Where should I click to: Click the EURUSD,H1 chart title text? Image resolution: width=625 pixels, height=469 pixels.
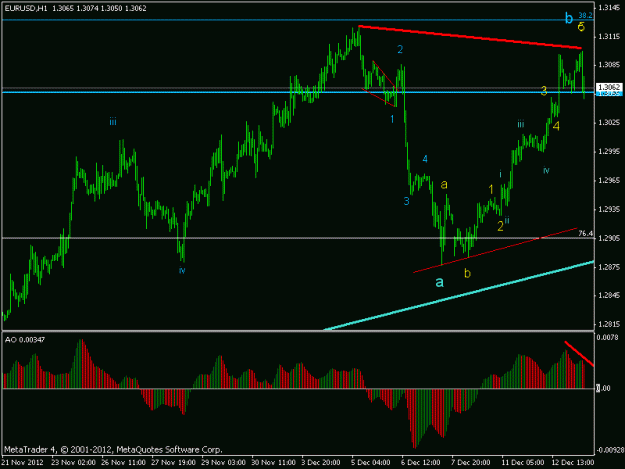[x=26, y=8]
